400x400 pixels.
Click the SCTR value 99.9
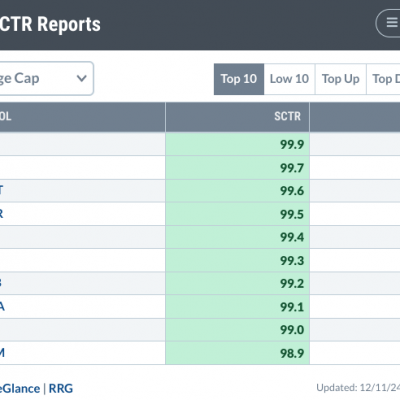tap(292, 144)
